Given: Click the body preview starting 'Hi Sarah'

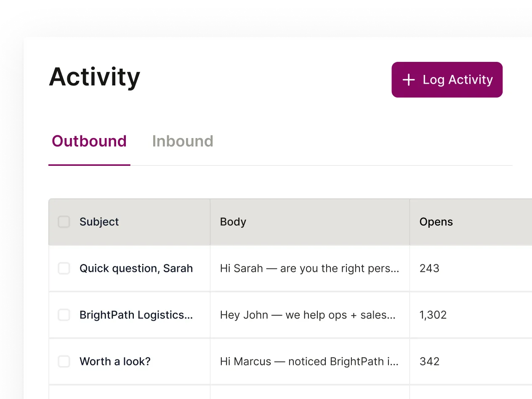Looking at the screenshot, I should point(310,268).
